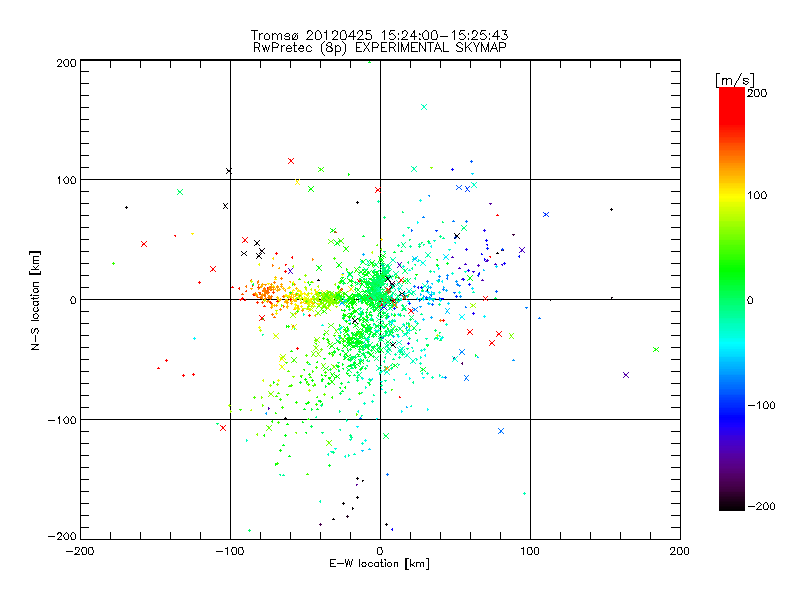Click the green X marker near -130 km E-W, 90 km N-S
Viewport: 800px width, 600px height.
click(x=180, y=192)
